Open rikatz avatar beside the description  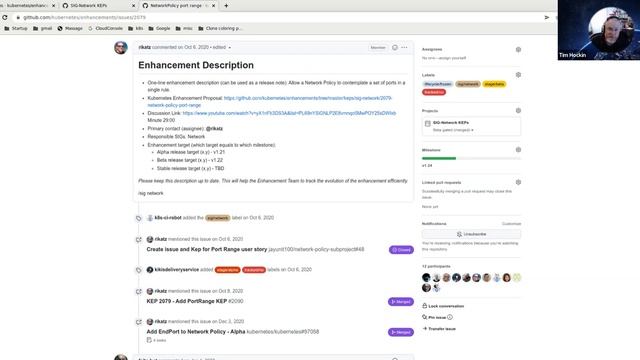121,48
